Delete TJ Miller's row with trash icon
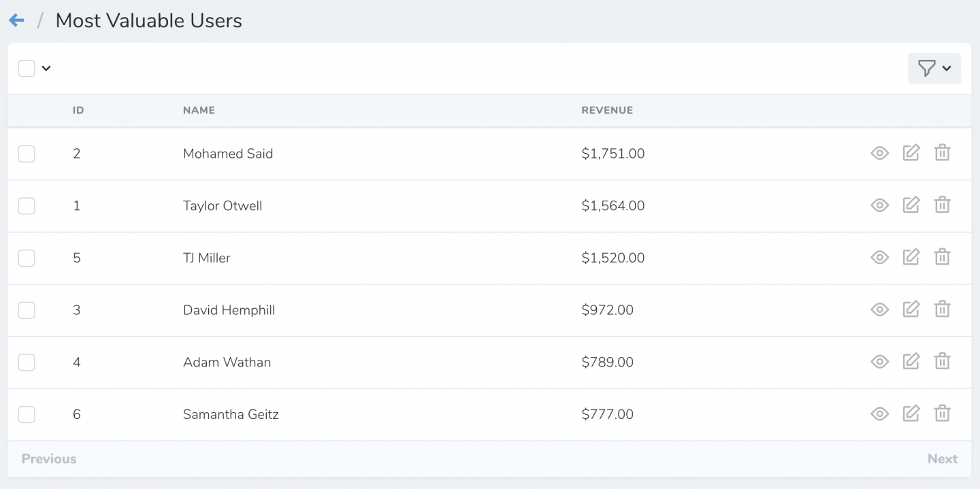Screen dimensions: 980x489 point(942,257)
